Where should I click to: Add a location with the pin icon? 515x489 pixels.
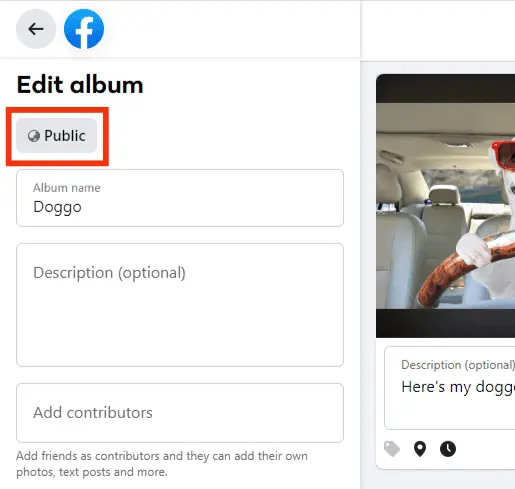(420, 449)
